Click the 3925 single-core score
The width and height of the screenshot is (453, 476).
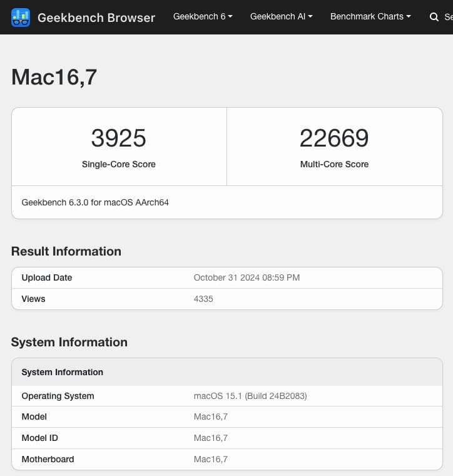tap(118, 138)
